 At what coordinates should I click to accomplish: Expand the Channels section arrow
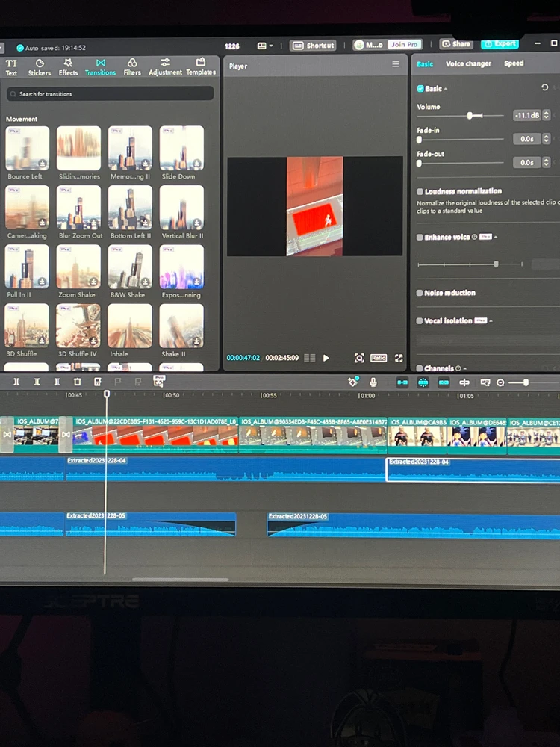click(x=464, y=369)
